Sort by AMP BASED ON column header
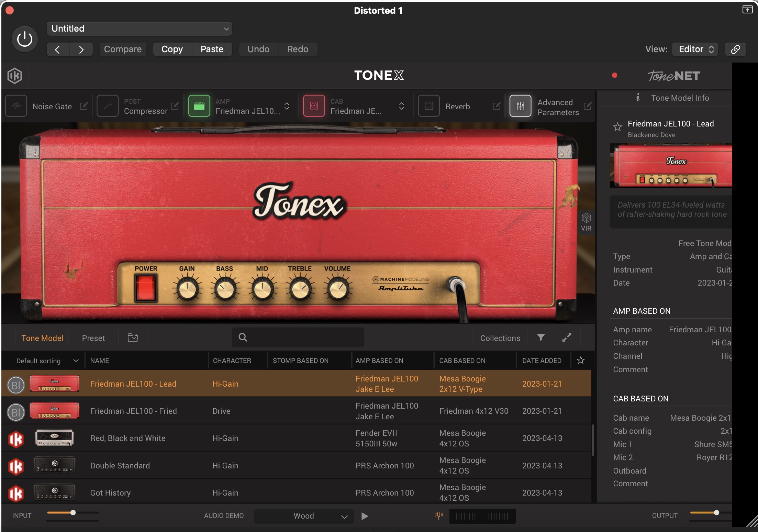 point(379,361)
